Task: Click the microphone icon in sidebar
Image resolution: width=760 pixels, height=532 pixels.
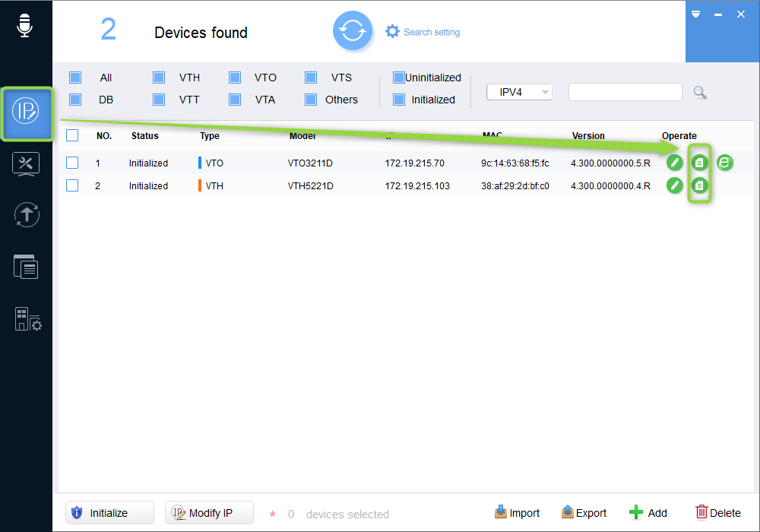Action: point(24,25)
